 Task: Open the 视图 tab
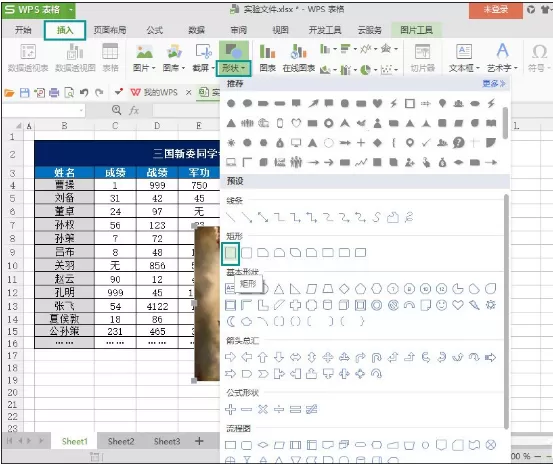point(281,30)
